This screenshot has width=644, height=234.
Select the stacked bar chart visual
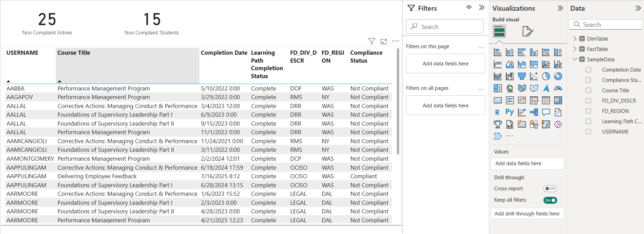pyautogui.click(x=498, y=52)
